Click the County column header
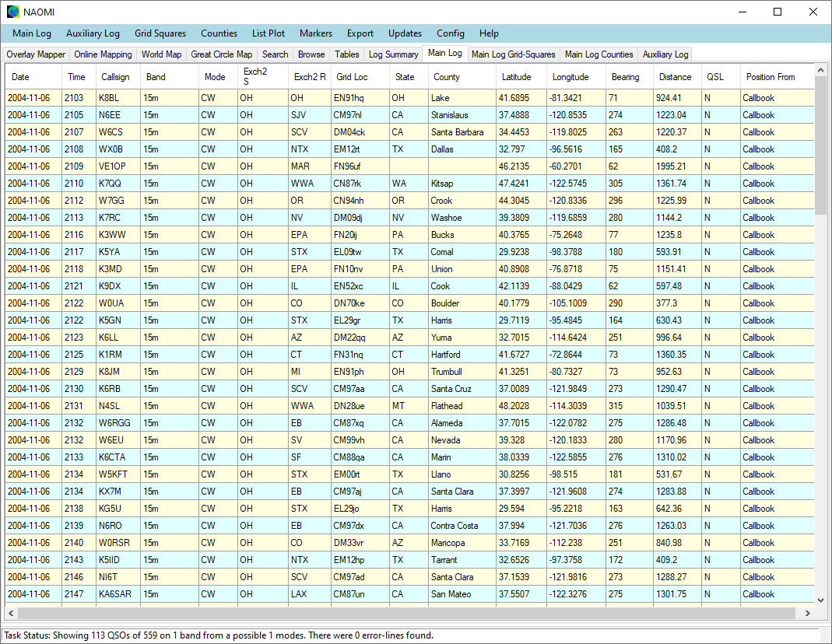 pos(462,77)
